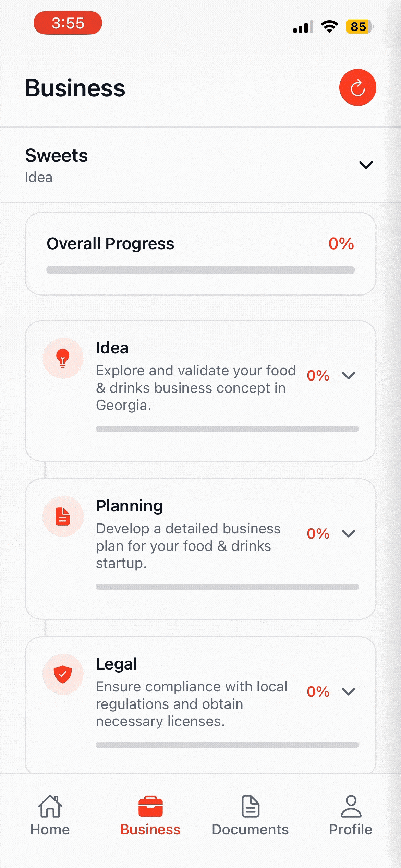Click the Idea lightbulb icon
This screenshot has width=401, height=868.
[63, 358]
